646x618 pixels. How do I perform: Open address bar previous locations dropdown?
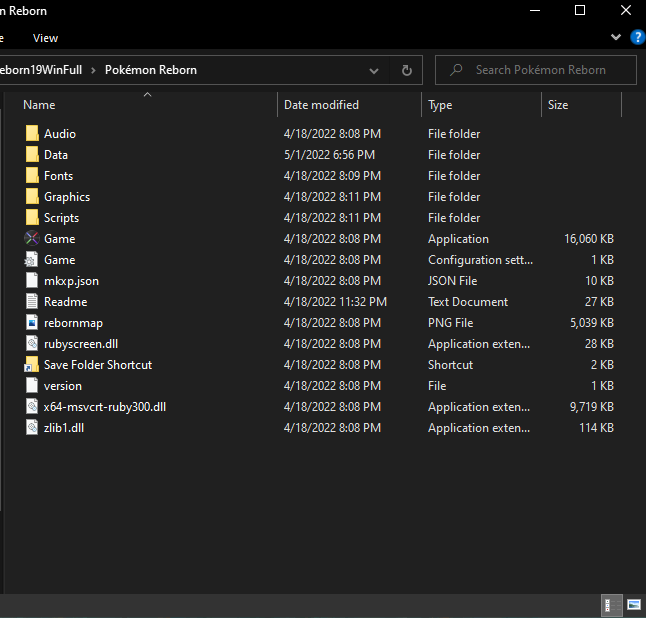point(374,70)
